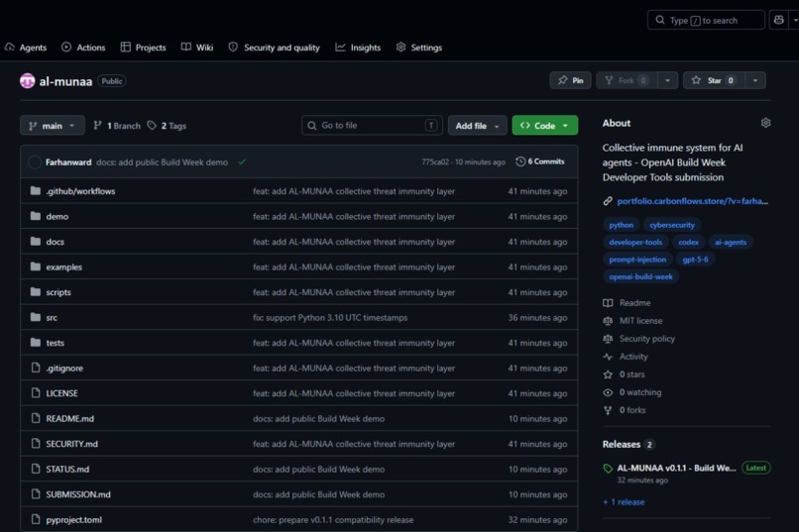Click the portfolio link chain icon
This screenshot has width=799, height=532.
(x=608, y=201)
